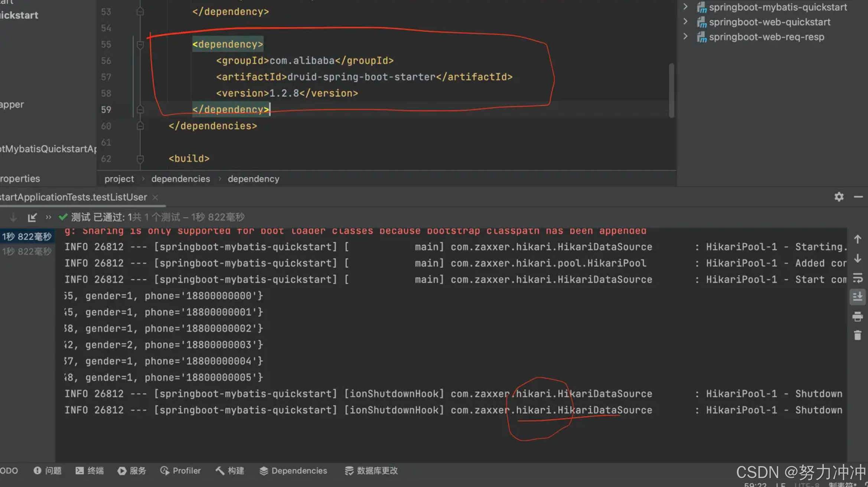The image size is (868, 487).
Task: Toggle soft-wrap in console
Action: click(x=857, y=278)
